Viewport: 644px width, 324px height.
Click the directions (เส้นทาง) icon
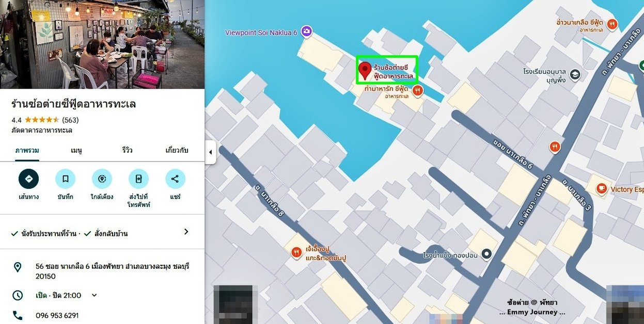tap(29, 179)
